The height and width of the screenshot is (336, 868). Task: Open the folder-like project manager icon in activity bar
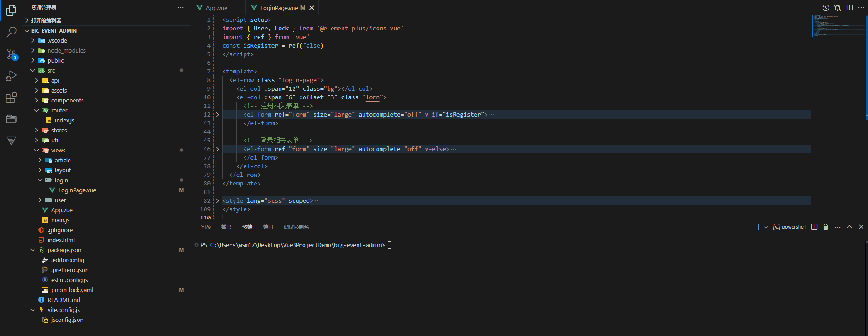[11, 119]
